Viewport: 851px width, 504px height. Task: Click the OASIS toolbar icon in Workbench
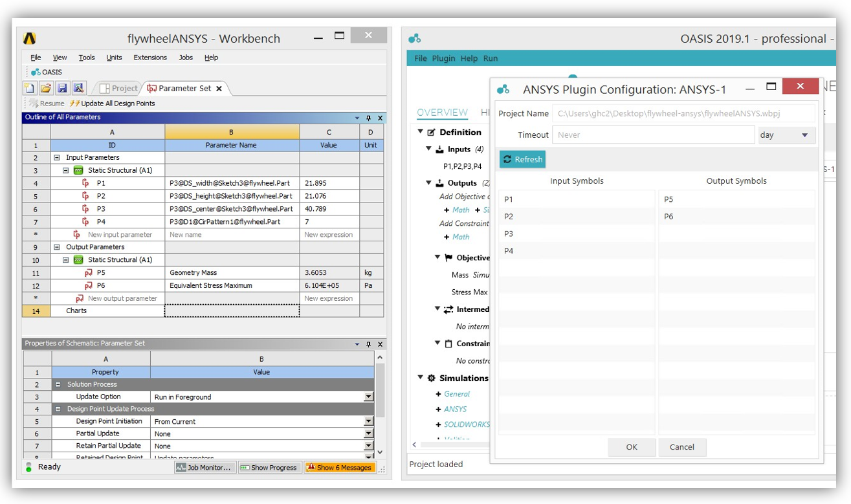click(37, 72)
